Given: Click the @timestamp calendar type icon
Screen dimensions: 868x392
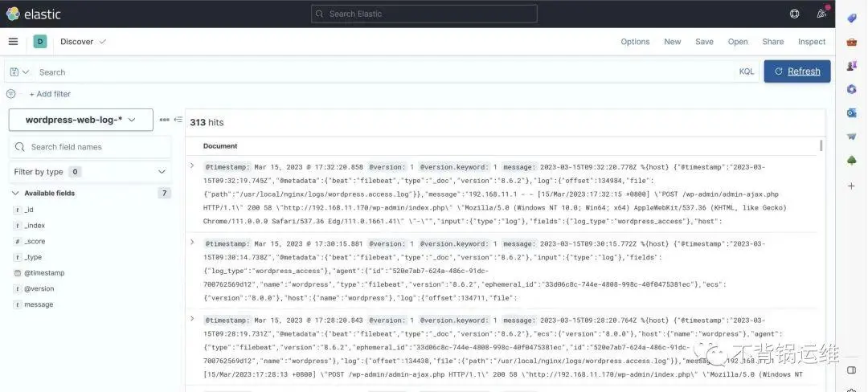Looking at the screenshot, I should click(18, 273).
